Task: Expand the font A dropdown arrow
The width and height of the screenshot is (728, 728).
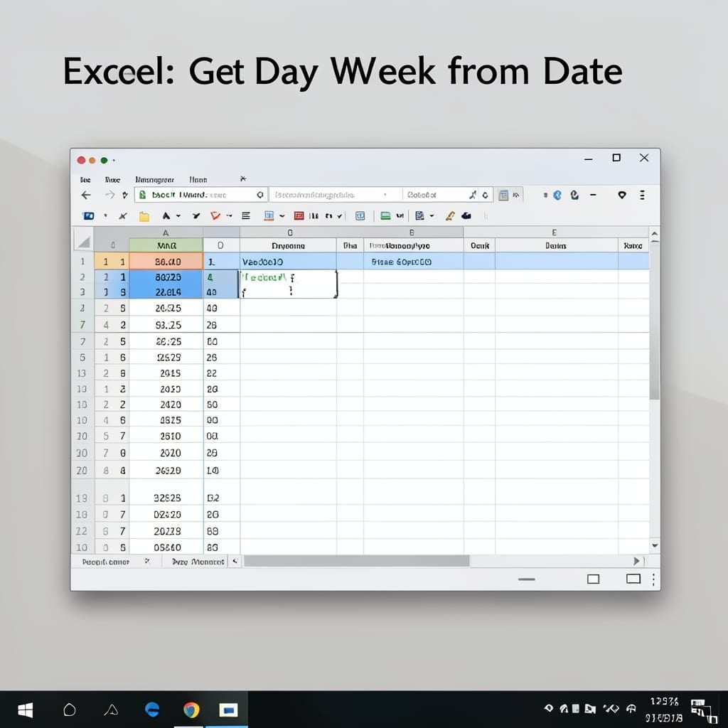Action: tap(178, 216)
